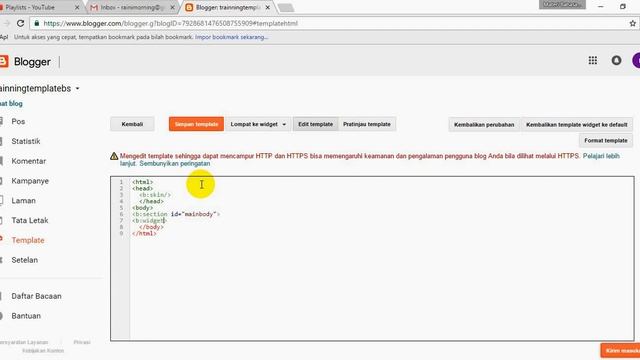
Task: Close the Gmail Inbox tab
Action: click(172, 7)
